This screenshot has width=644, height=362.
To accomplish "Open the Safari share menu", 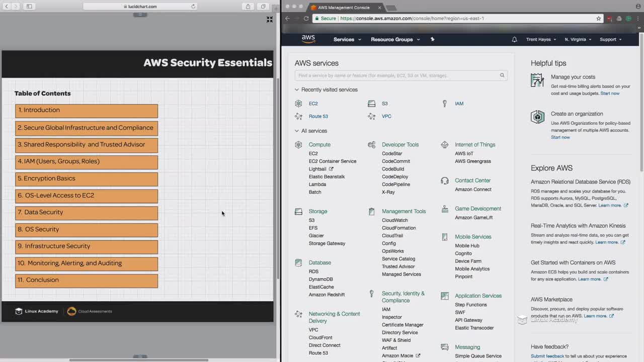I will 248,7.
